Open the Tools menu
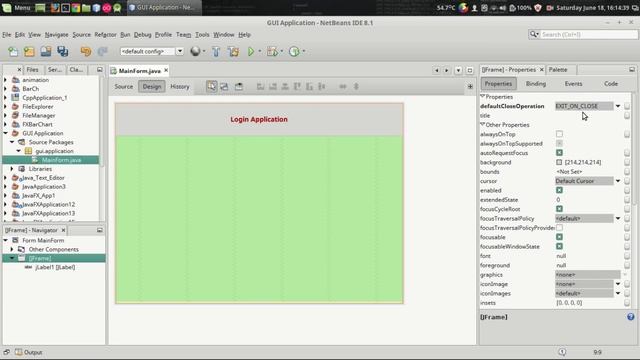This screenshot has width=640, height=360. (x=202, y=35)
